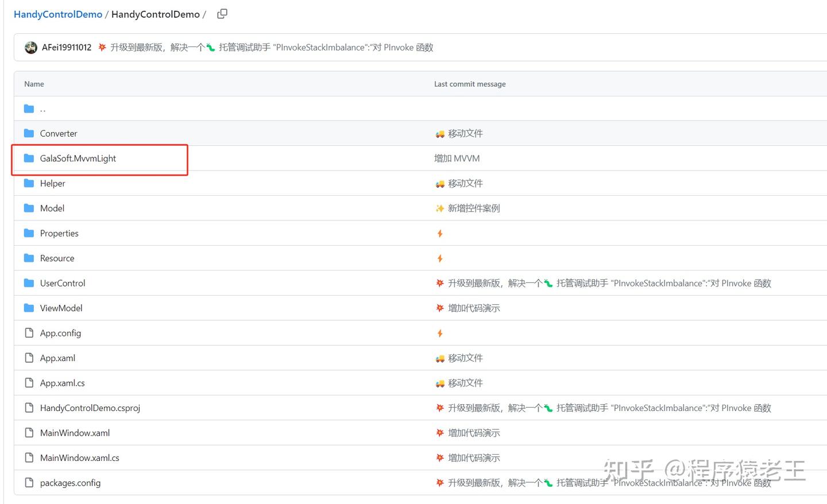Click the file icon beside App.config
The image size is (827, 504).
point(29,333)
